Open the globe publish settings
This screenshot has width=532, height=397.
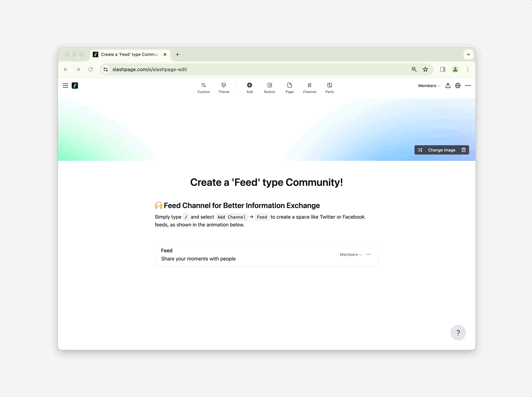(458, 86)
